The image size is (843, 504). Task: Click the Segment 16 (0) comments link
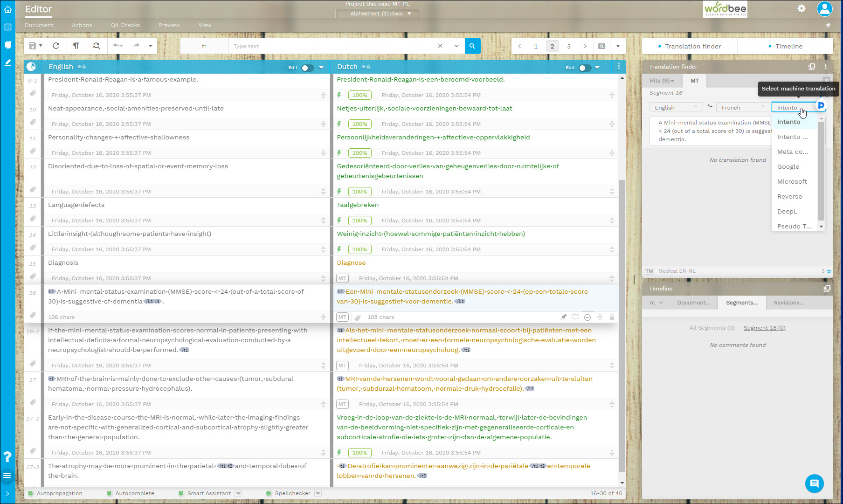pos(764,328)
